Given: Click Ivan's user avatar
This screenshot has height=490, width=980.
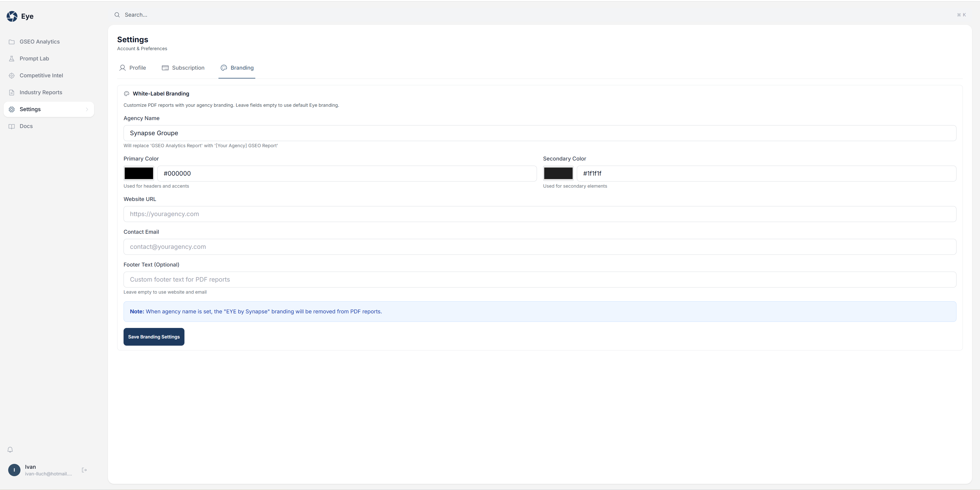Looking at the screenshot, I should tap(15, 470).
